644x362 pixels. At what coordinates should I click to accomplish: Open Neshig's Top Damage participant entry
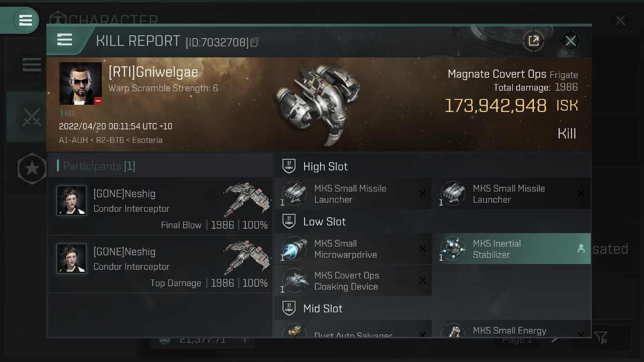pyautogui.click(x=160, y=264)
